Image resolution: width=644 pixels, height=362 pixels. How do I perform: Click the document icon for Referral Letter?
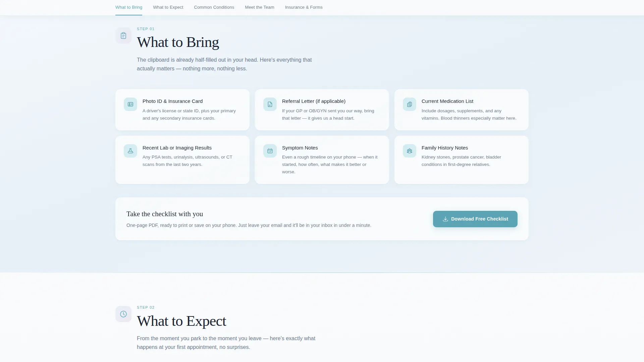pos(270,104)
